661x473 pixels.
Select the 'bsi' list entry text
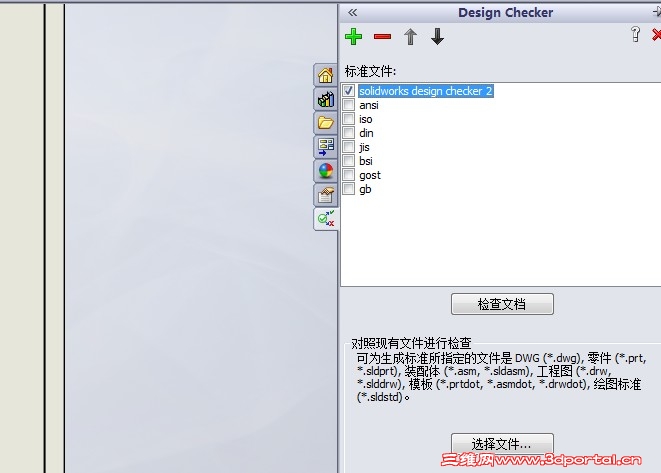[366, 161]
